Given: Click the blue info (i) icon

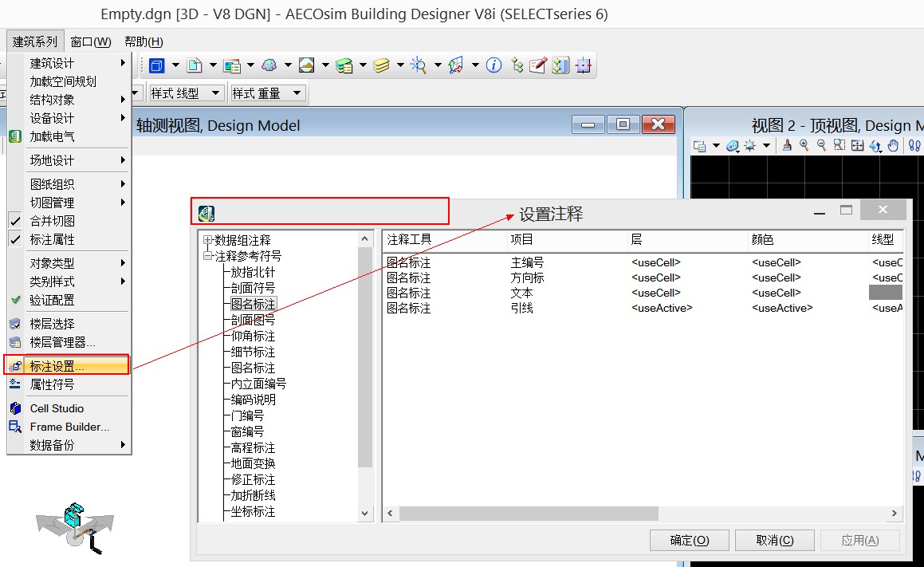Looking at the screenshot, I should pos(493,65).
